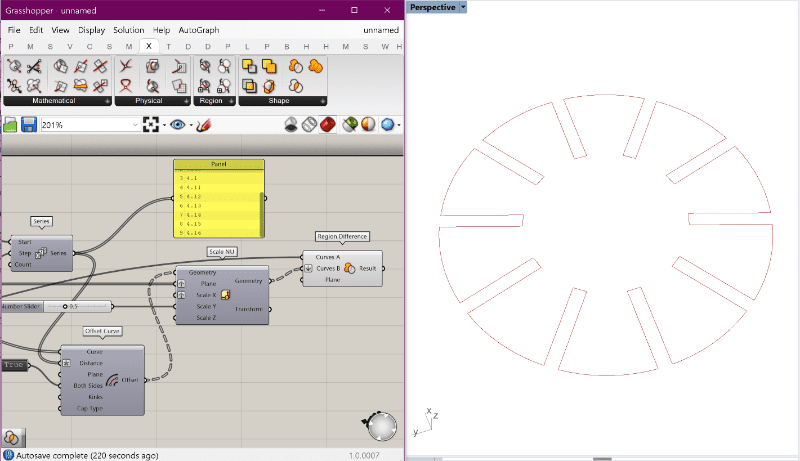This screenshot has width=800, height=461.
Task: Click the Scale NU component's orange icon
Action: (x=226, y=295)
